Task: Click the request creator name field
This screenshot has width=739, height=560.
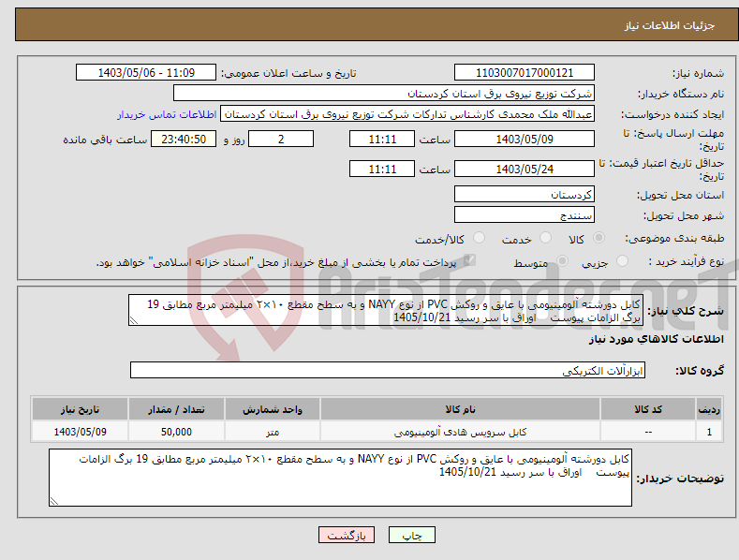Action: [407, 114]
